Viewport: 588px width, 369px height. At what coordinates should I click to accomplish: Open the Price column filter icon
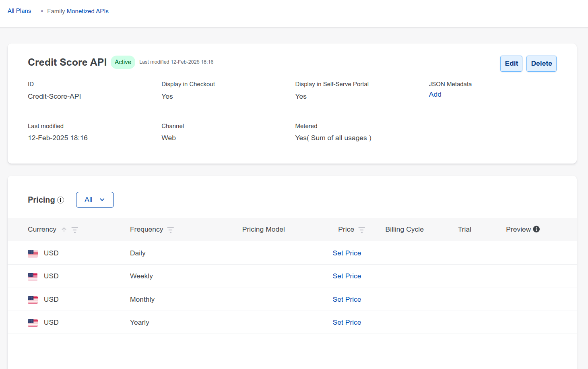point(362,230)
